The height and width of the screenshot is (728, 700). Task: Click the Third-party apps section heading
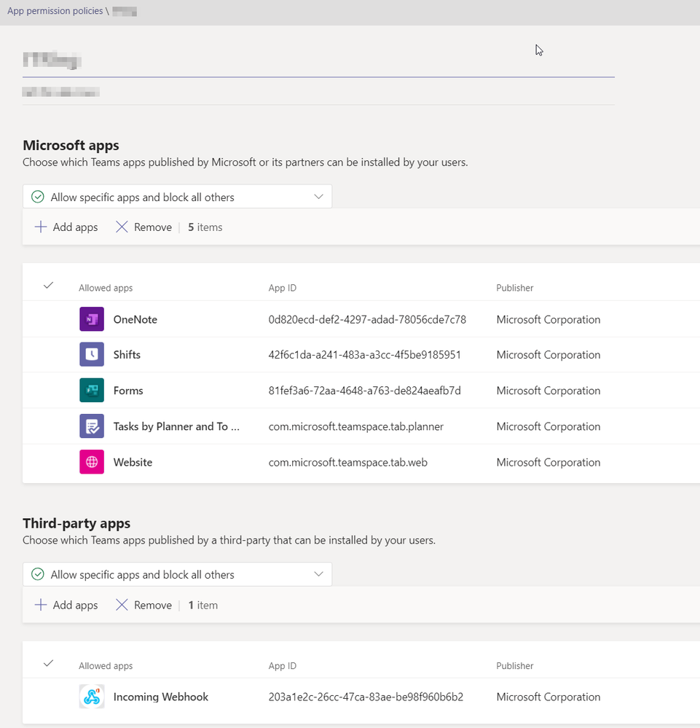tap(76, 523)
